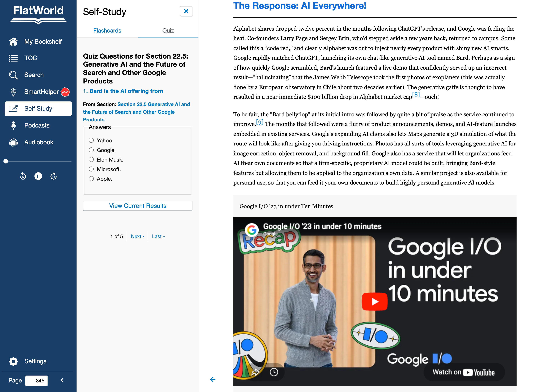Close the Self-Study panel

186,11
